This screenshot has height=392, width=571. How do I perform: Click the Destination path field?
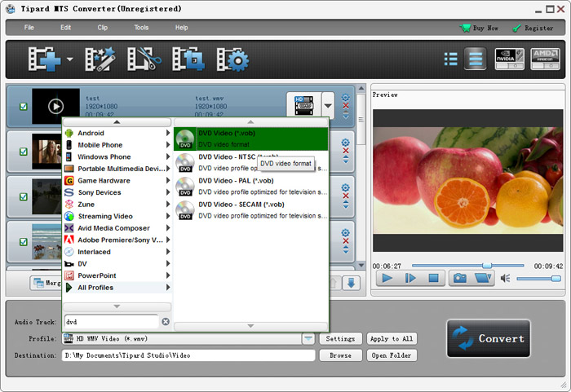coord(188,355)
